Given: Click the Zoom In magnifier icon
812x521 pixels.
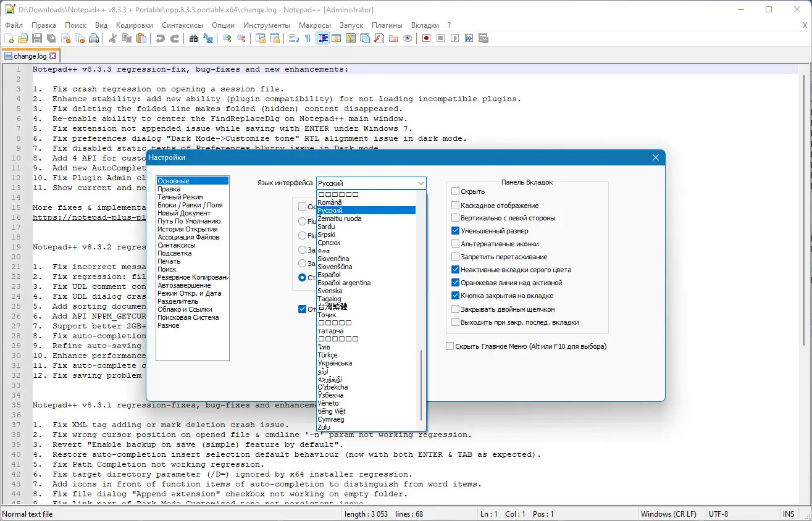Looking at the screenshot, I should point(228,38).
